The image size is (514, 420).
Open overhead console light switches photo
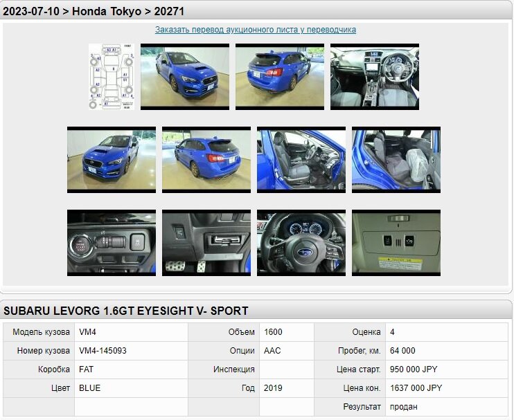tap(396, 243)
